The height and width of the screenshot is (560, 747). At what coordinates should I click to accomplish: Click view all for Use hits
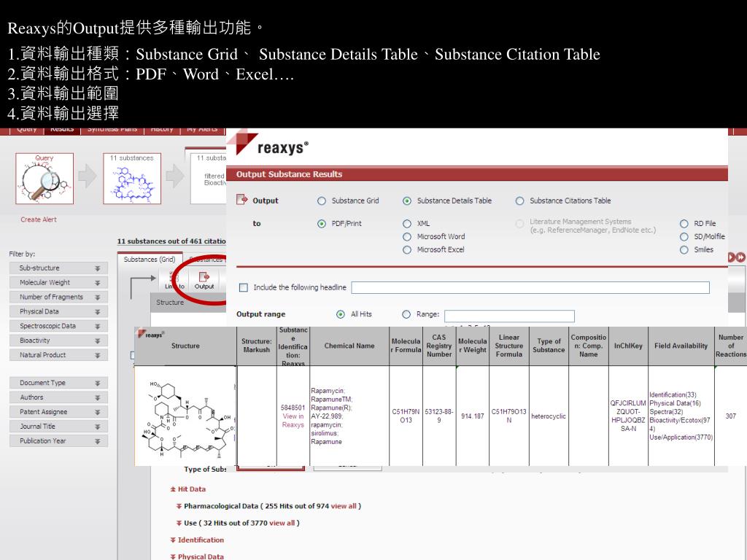pyautogui.click(x=282, y=523)
